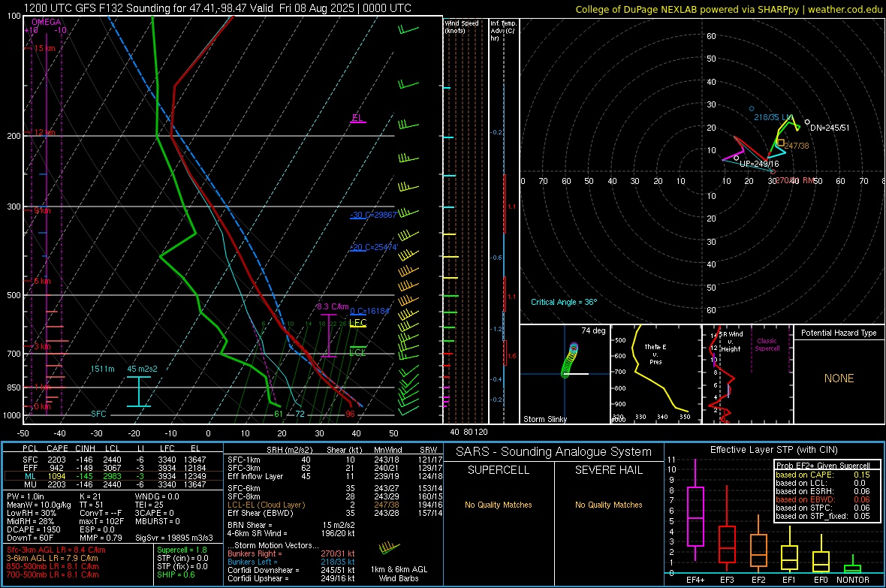The width and height of the screenshot is (886, 588).
Task: Click the '1511m' effective inflow label
Action: (102, 369)
